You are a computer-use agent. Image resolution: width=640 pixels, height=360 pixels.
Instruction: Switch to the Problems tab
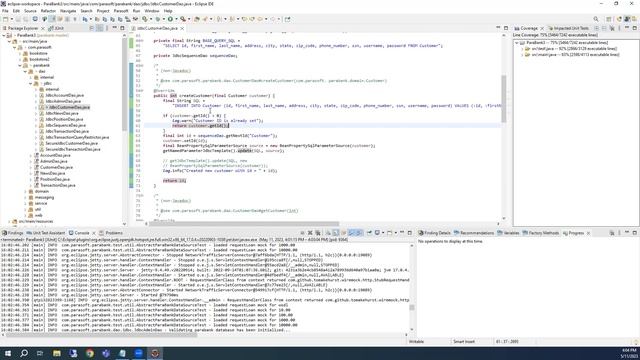(111, 233)
